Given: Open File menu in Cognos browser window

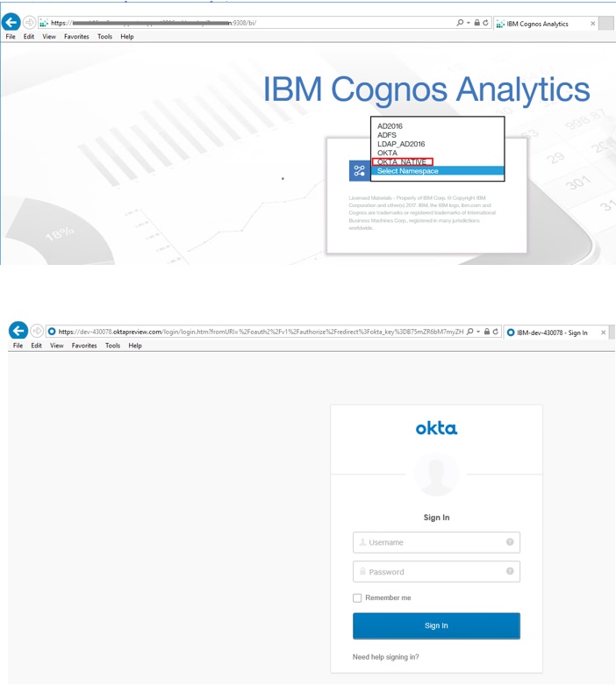Looking at the screenshot, I should tap(11, 37).
